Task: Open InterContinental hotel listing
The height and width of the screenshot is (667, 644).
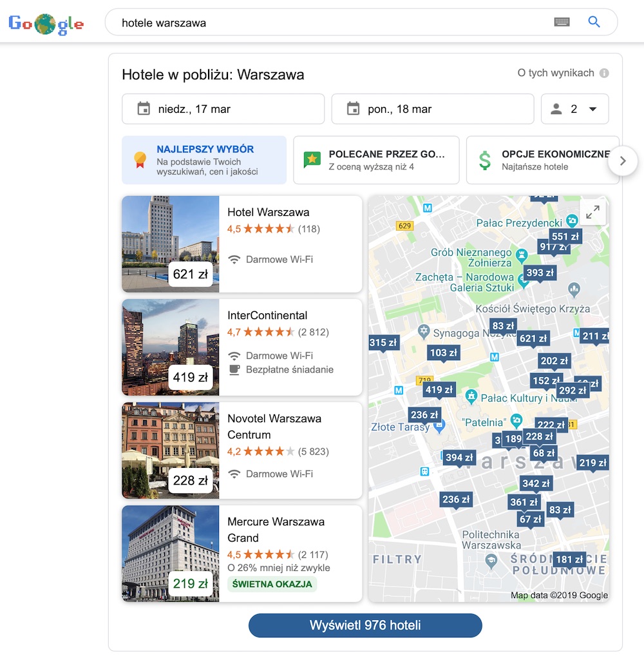Action: pos(242,347)
